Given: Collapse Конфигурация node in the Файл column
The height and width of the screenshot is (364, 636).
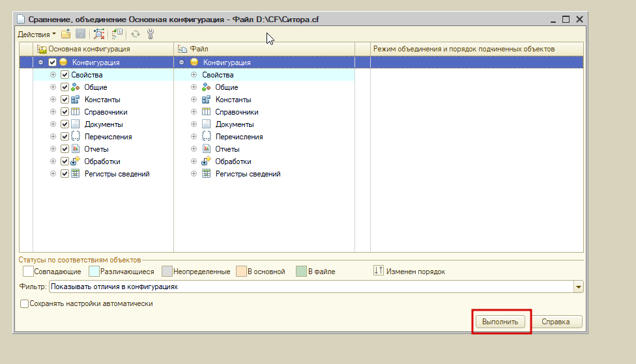Looking at the screenshot, I should pyautogui.click(x=181, y=63).
